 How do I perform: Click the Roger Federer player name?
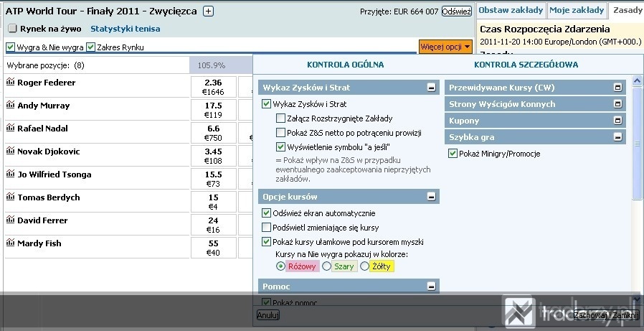(47, 83)
